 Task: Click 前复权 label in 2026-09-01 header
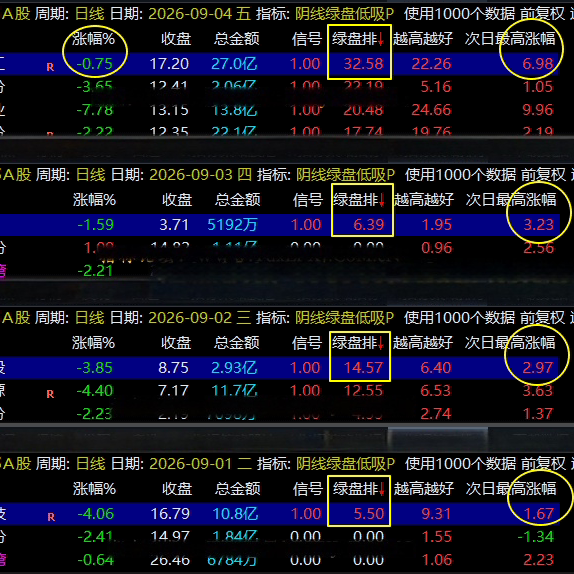click(544, 464)
